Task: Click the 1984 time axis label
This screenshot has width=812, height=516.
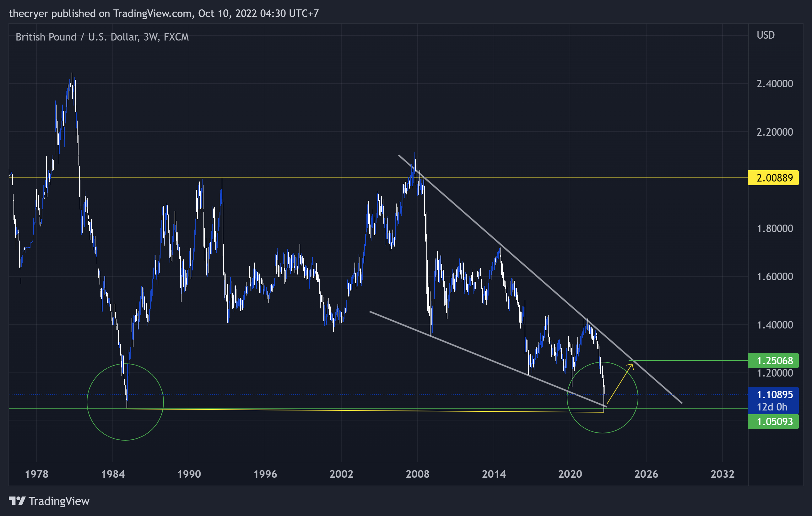Action: (x=113, y=474)
